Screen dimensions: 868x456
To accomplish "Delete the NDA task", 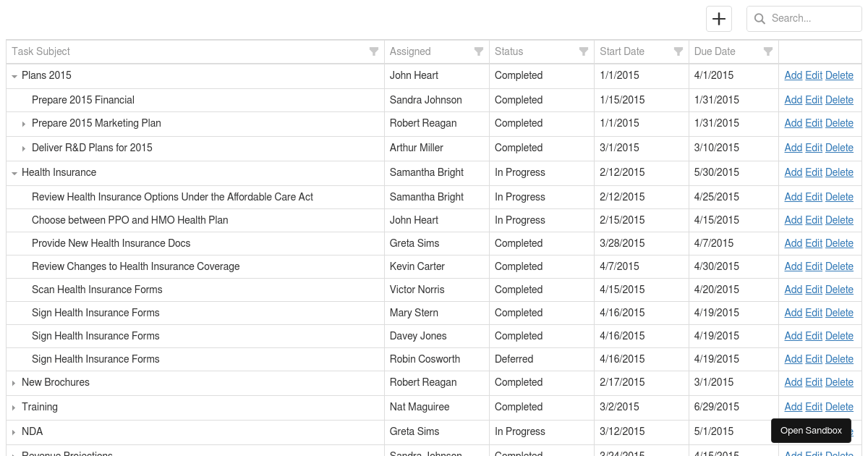I will click(x=839, y=431).
